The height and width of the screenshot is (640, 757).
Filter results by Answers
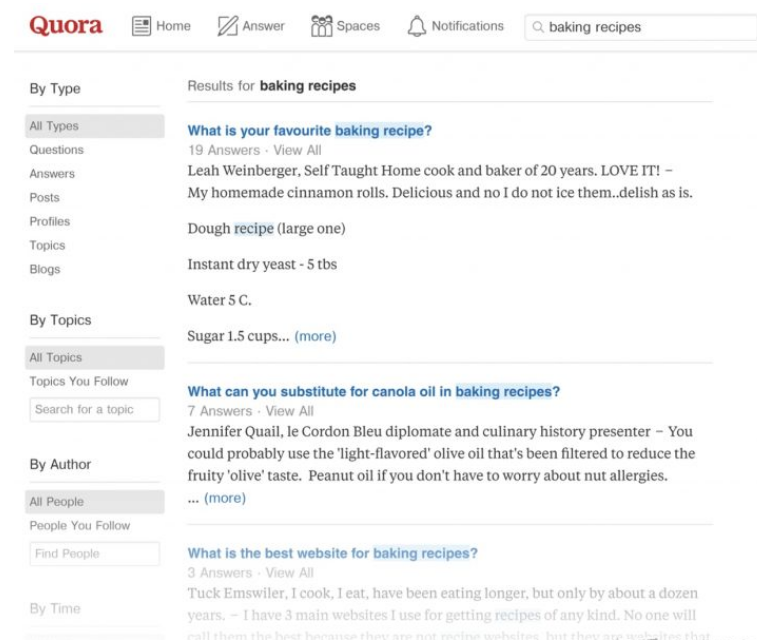[x=52, y=174]
